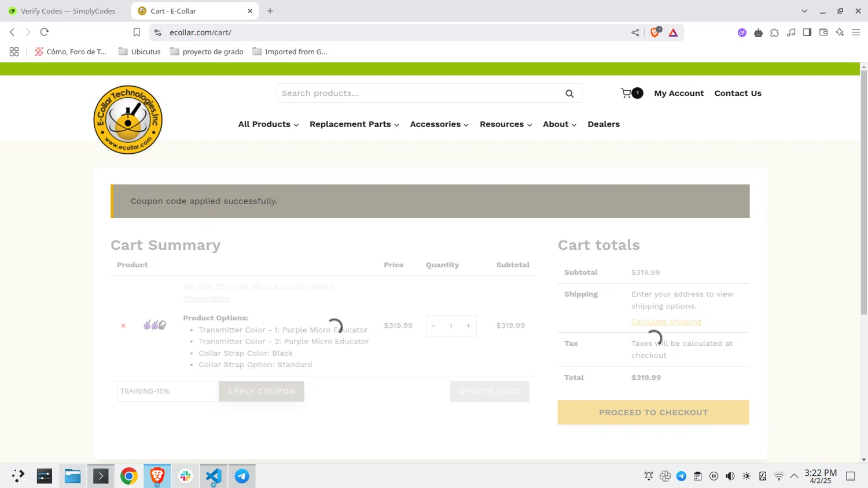Screen dimensions: 868x488
Task: Decrease quantity with minus button
Action: (433, 326)
